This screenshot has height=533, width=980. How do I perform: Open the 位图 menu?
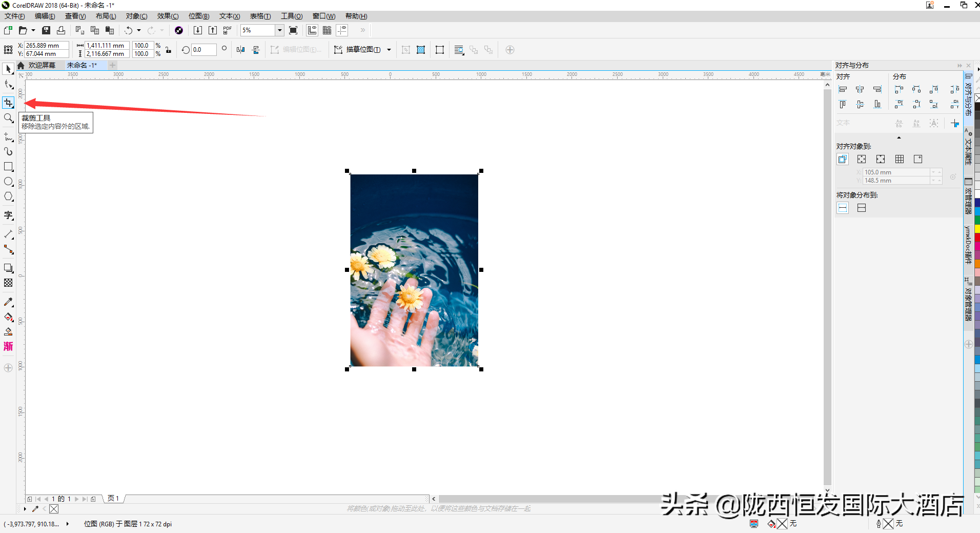click(x=199, y=16)
